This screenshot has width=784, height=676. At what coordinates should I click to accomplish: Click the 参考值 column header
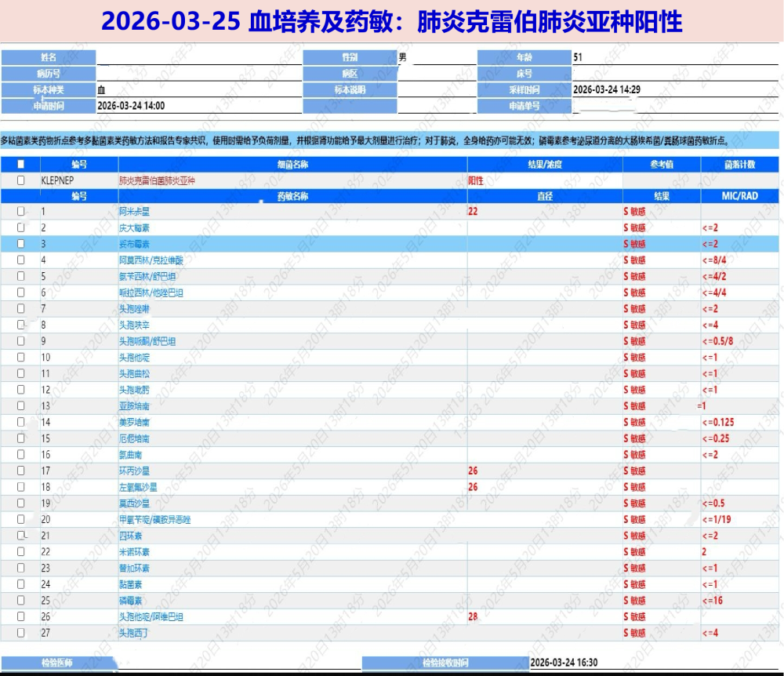pyautogui.click(x=662, y=165)
